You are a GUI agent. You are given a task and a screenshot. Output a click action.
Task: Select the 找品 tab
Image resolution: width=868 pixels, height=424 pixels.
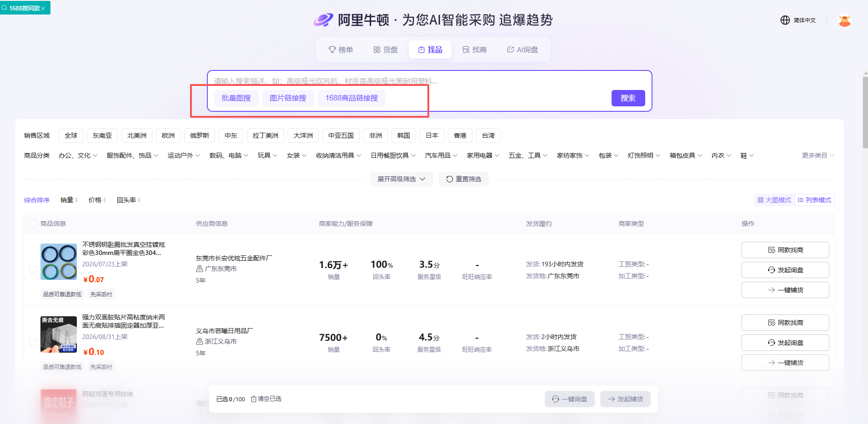tap(430, 50)
